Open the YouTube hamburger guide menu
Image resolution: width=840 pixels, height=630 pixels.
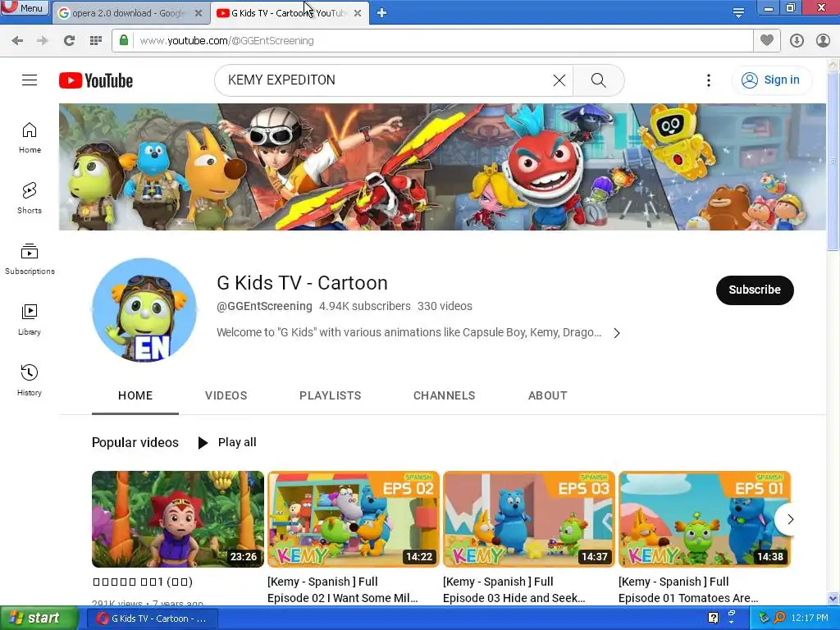point(30,80)
